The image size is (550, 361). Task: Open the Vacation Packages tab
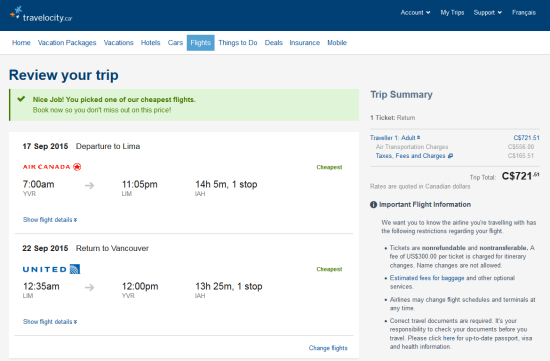67,43
